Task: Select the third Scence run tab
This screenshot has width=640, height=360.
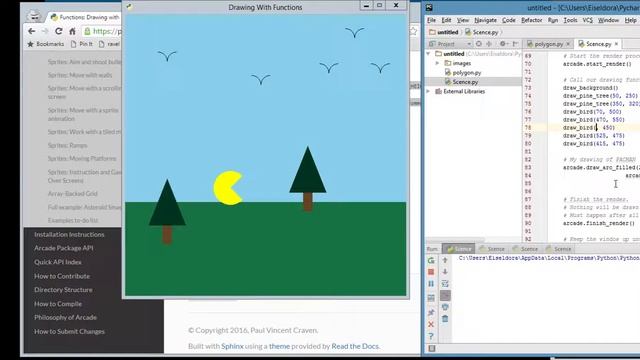Action: [525, 249]
